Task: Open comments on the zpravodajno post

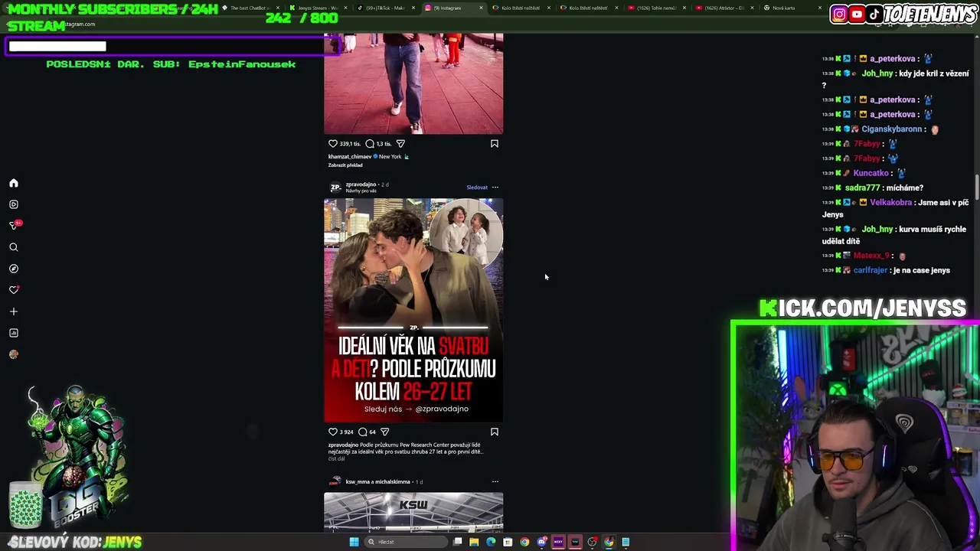Action: [363, 432]
